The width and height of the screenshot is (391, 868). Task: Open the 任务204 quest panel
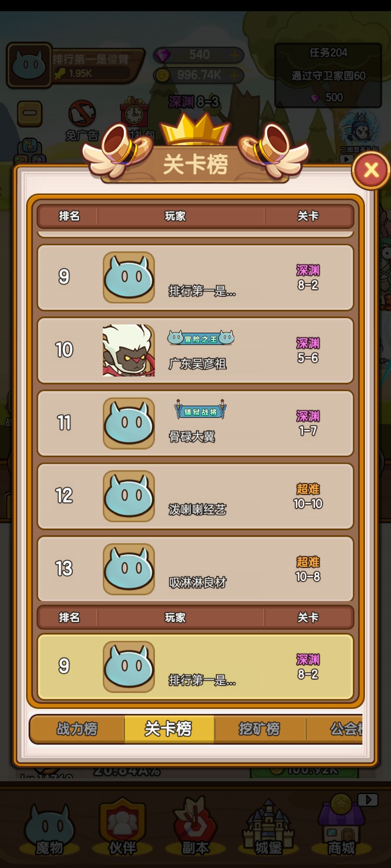point(328,75)
